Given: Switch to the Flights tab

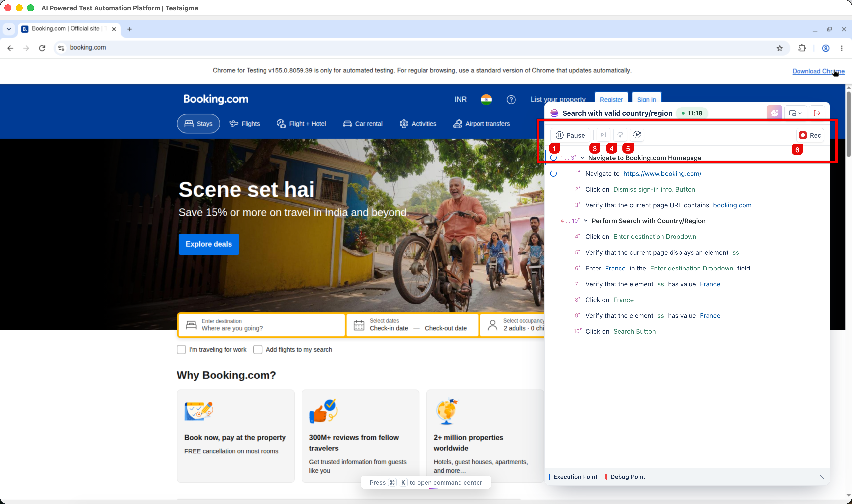Looking at the screenshot, I should [x=245, y=124].
